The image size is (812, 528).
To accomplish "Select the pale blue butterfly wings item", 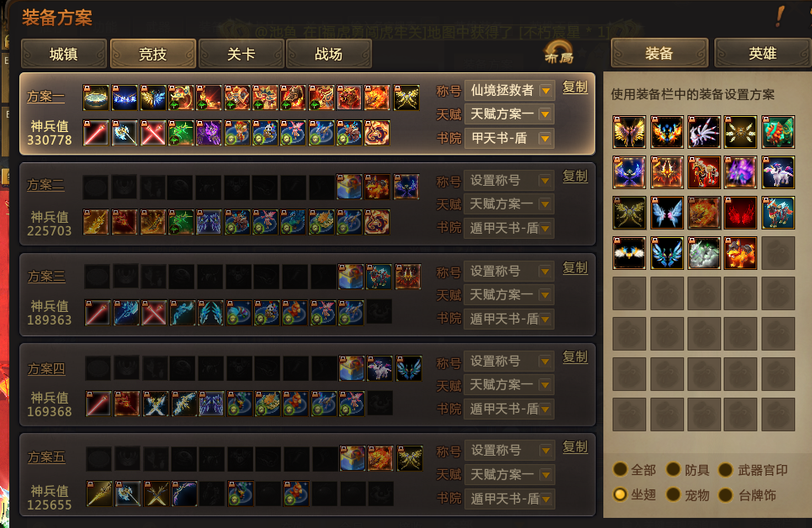I will tap(667, 212).
